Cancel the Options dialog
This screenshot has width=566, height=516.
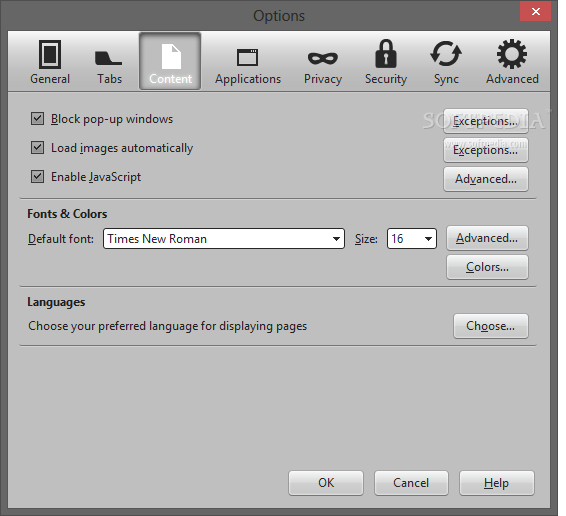(411, 483)
